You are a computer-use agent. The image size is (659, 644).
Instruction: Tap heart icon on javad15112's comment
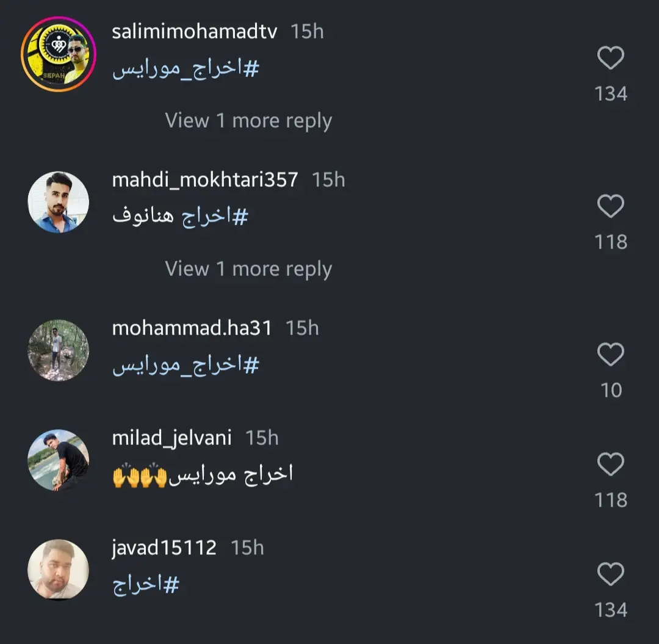click(x=610, y=574)
